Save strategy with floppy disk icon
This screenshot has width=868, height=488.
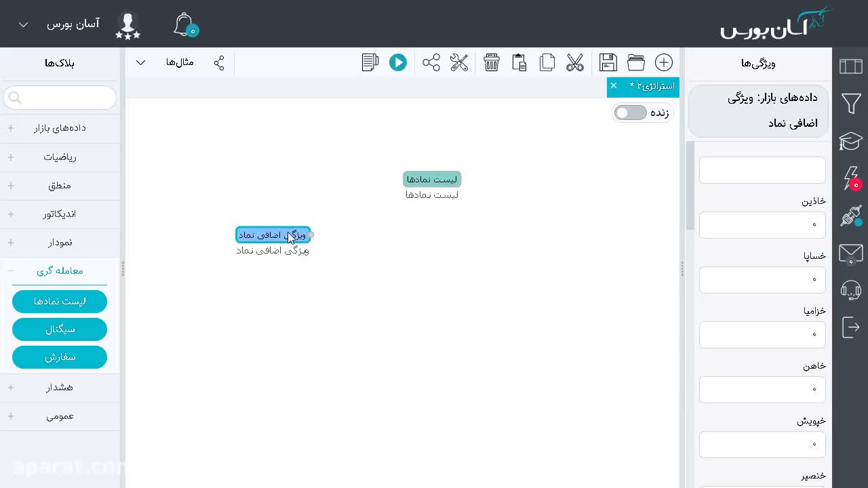pyautogui.click(x=608, y=62)
